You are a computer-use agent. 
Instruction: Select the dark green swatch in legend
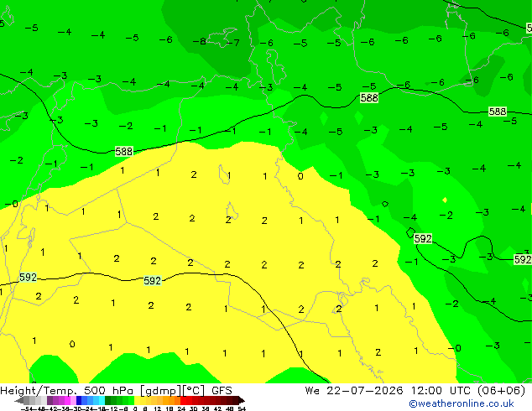[108, 400]
